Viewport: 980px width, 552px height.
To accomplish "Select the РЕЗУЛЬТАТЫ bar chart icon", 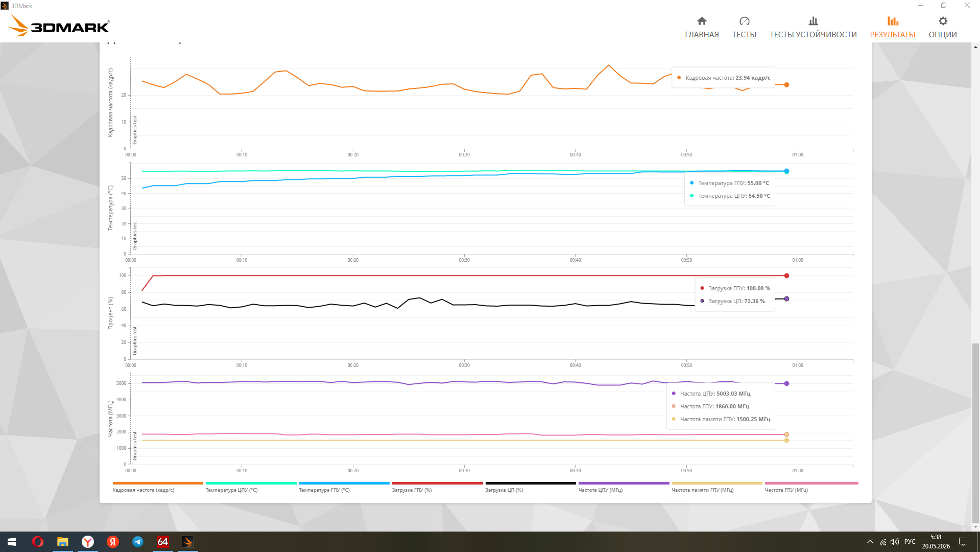I will point(893,21).
